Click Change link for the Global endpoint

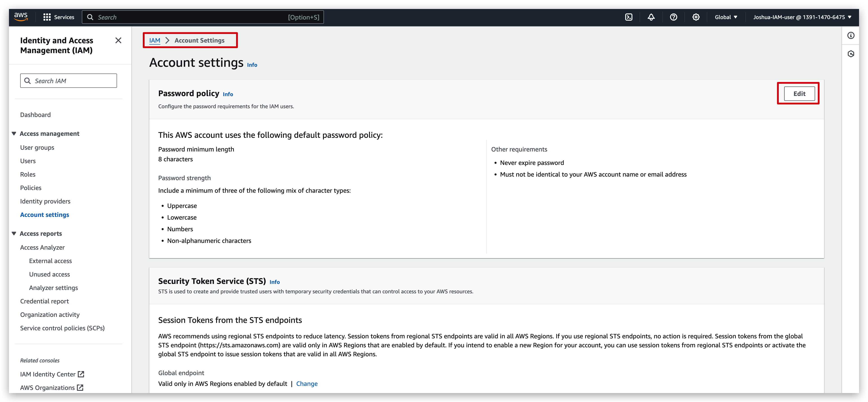click(307, 383)
